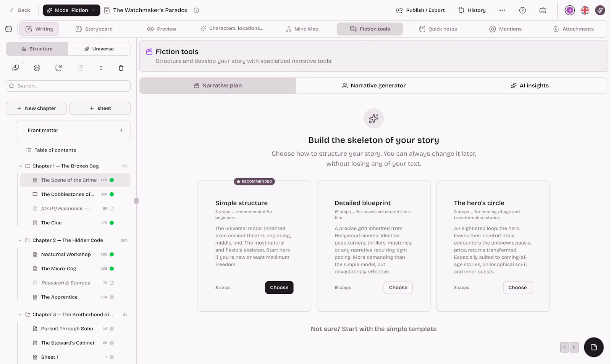Select the Narrative generator tab
Screen dimensions: 611x364
374,86
